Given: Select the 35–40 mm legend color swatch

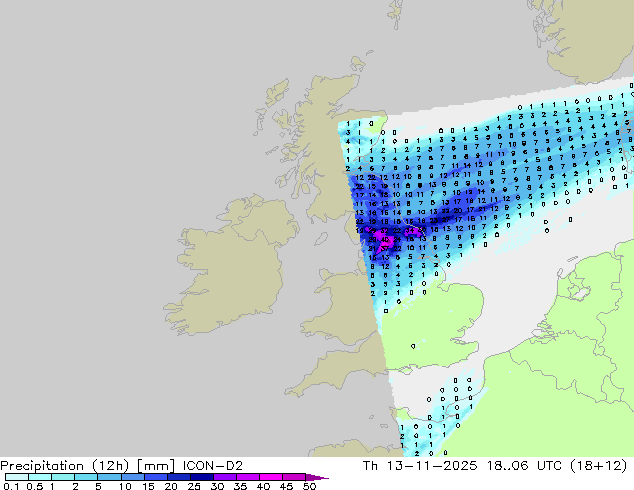Looking at the screenshot, I should tap(247, 477).
